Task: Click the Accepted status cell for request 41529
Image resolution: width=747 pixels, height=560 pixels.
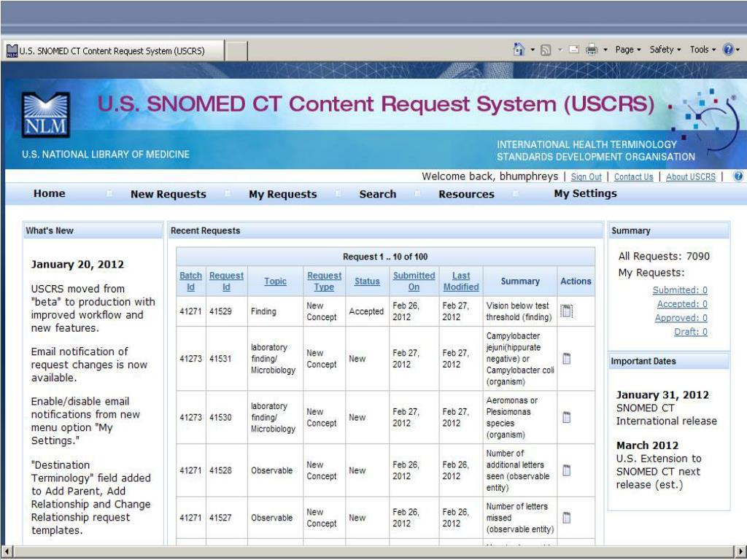Action: (366, 311)
